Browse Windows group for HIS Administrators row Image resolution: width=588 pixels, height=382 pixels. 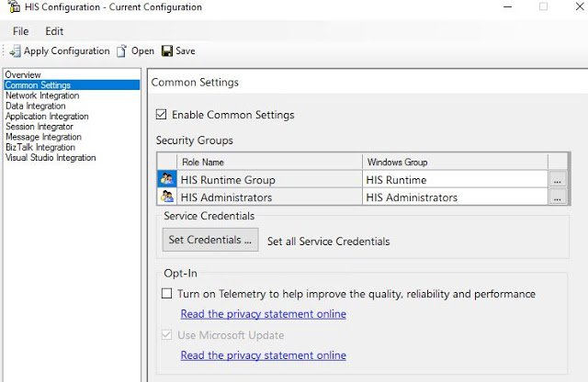point(558,197)
